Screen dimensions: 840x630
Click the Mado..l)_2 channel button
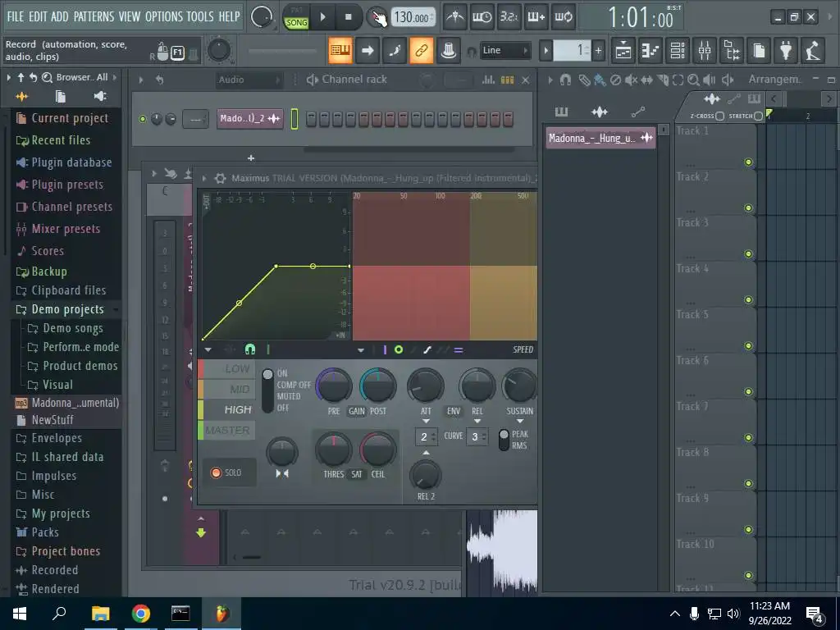tap(249, 118)
